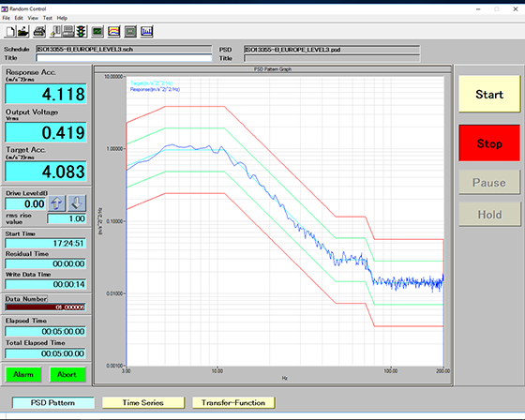Click the green Alarm button

coord(23,374)
